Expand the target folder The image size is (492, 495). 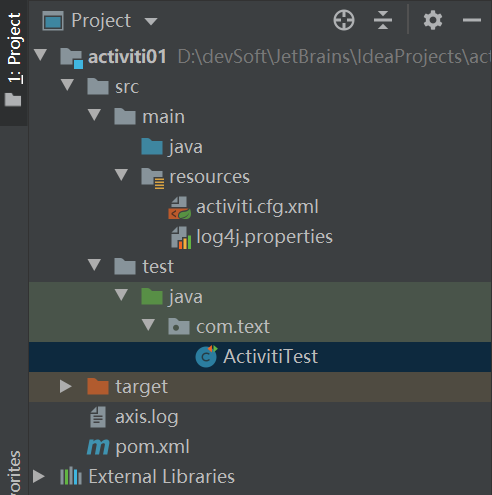66,386
